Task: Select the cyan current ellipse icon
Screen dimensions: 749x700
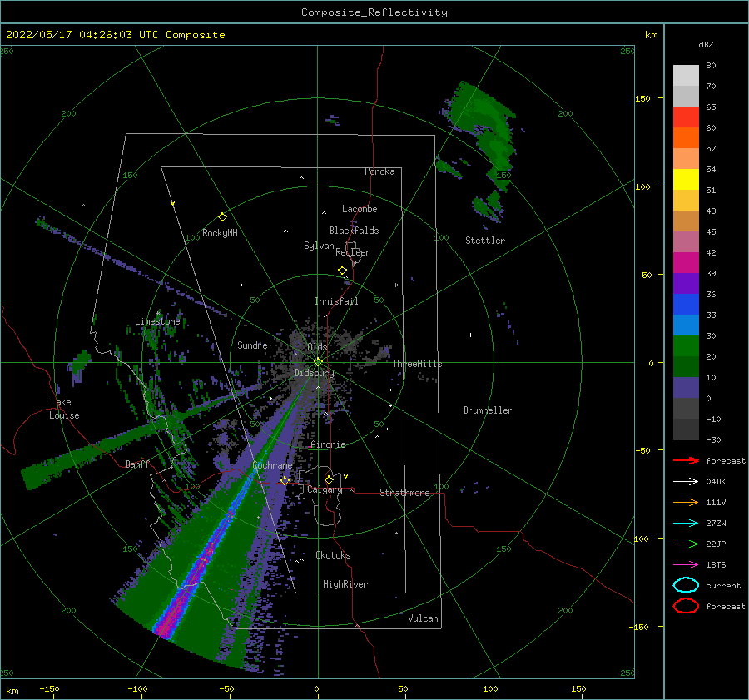Action: [686, 585]
